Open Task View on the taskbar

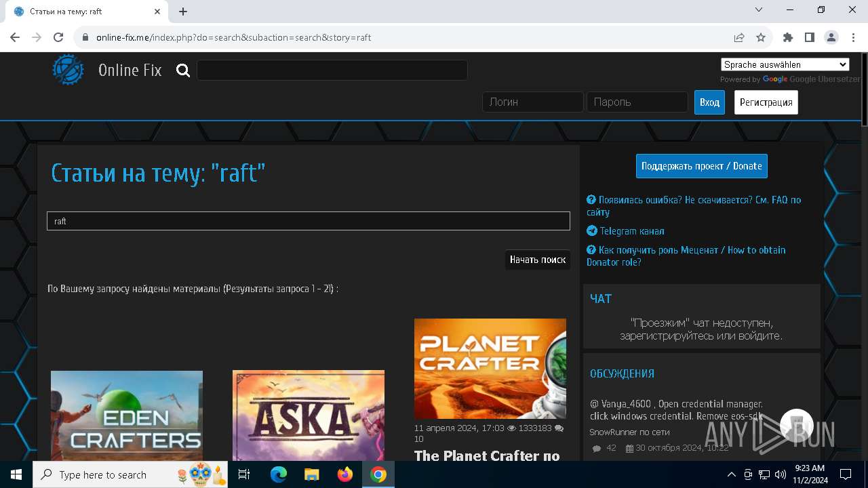point(244,474)
